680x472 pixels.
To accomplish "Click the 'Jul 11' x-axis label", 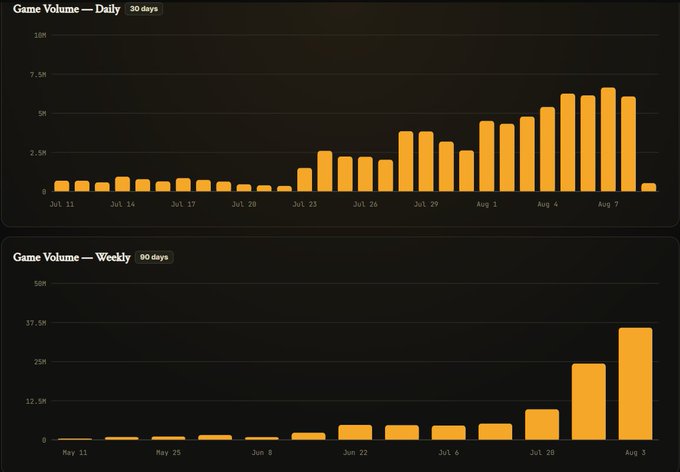I will [x=62, y=204].
